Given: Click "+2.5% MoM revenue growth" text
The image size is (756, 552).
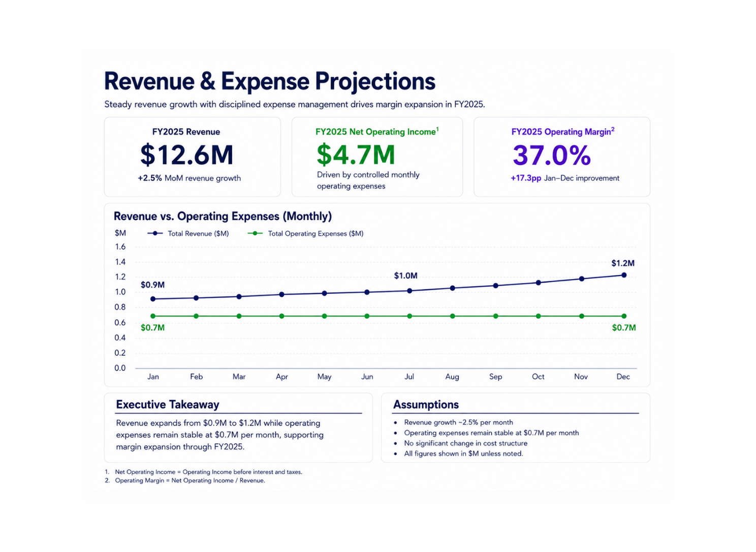Looking at the screenshot, I should pyautogui.click(x=190, y=178).
